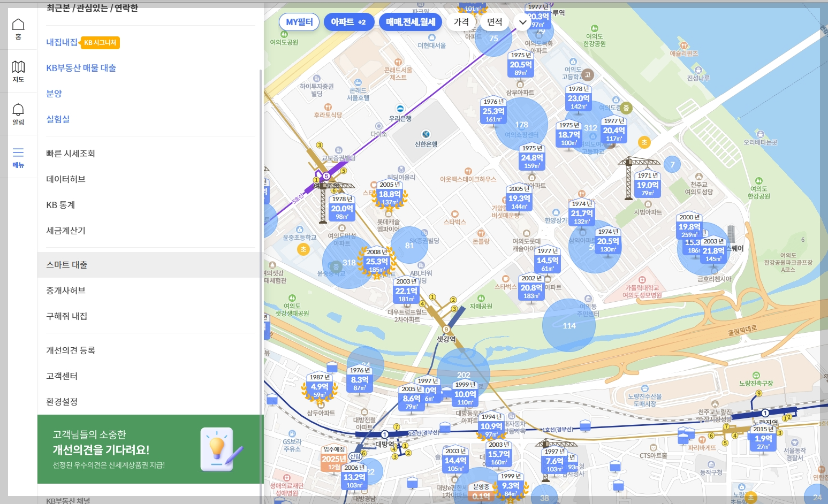The image size is (828, 504).
Task: Open 내집내집 menu link
Action: pyautogui.click(x=62, y=42)
